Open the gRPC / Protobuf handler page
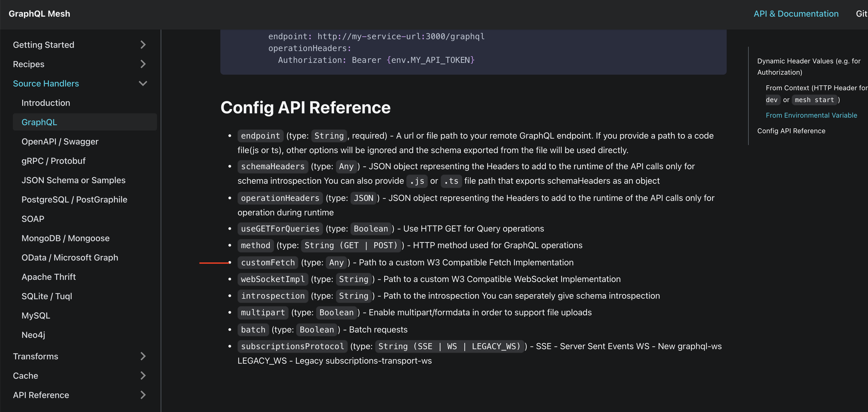The height and width of the screenshot is (412, 868). (53, 161)
